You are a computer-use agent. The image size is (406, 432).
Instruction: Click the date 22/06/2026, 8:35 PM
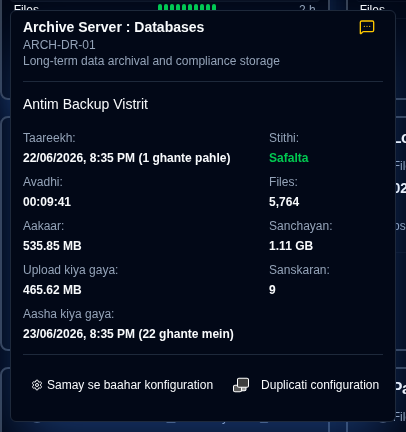tap(79, 158)
